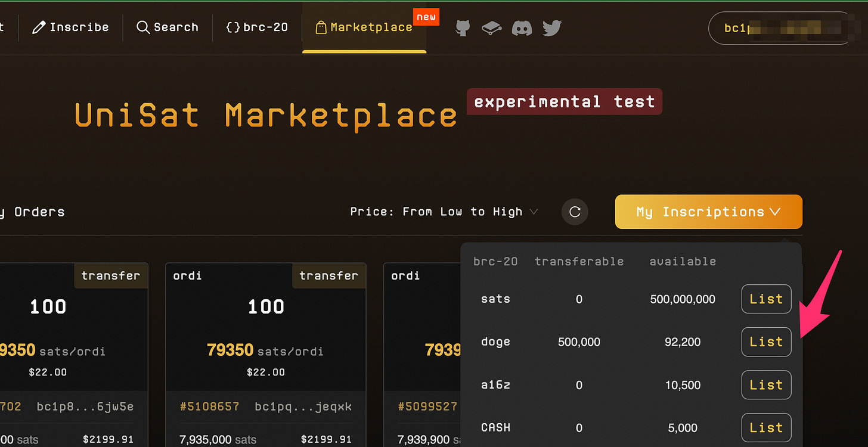This screenshot has height=447, width=868.
Task: Open the Twitter bird icon
Action: pyautogui.click(x=552, y=27)
